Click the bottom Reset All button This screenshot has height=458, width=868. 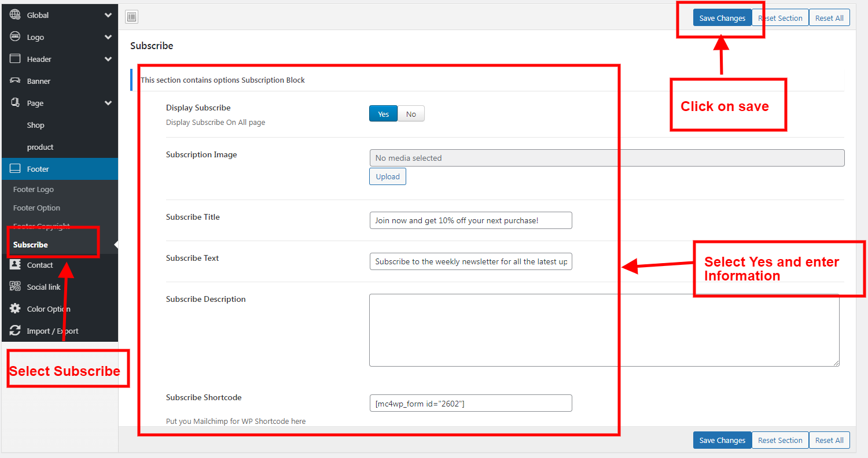coord(829,440)
